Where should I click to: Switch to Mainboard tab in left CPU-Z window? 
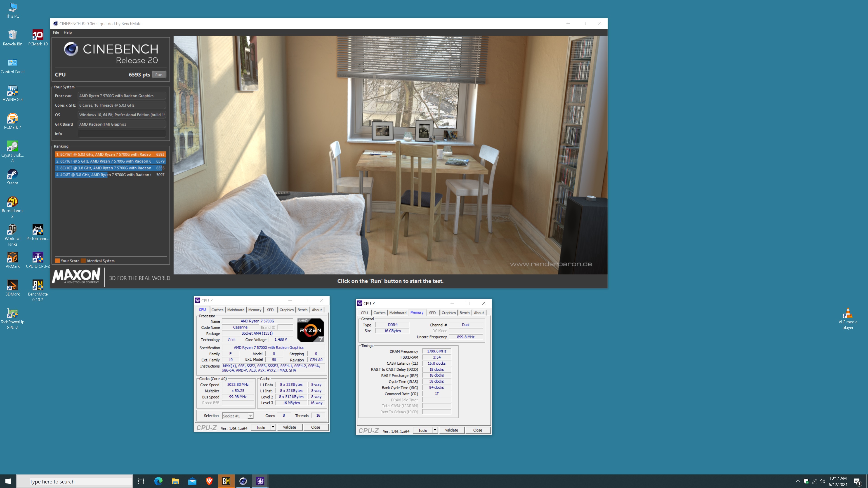coord(236,310)
